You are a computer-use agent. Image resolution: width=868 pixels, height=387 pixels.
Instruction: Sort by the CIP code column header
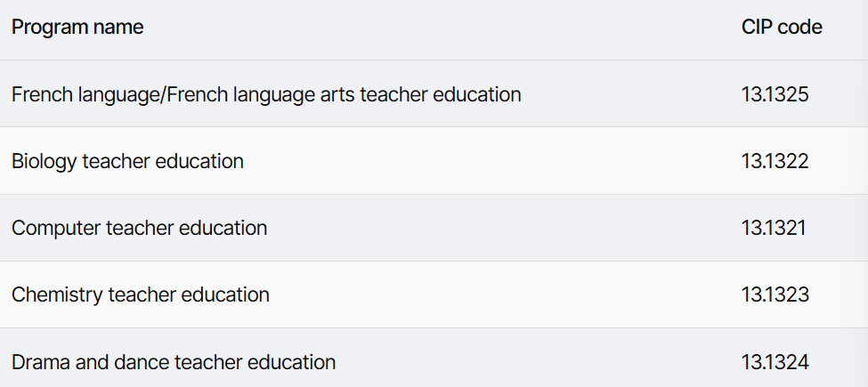pyautogui.click(x=782, y=27)
